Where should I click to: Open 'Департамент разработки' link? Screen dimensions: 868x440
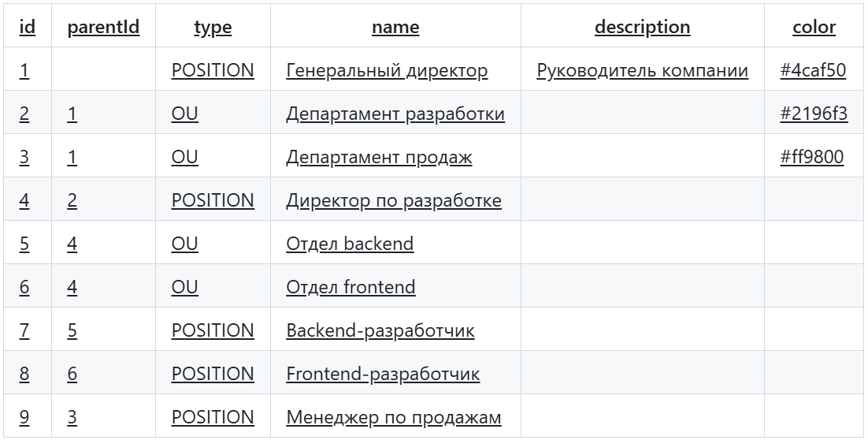coord(395,114)
